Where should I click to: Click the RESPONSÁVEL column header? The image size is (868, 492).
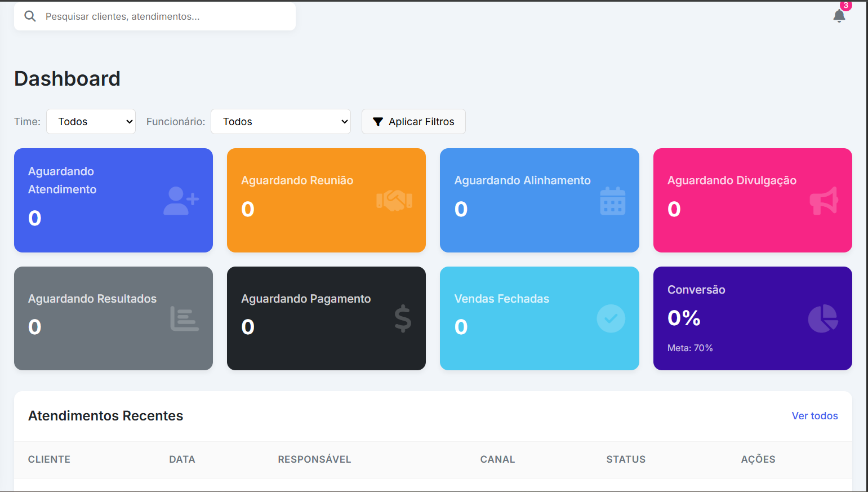click(314, 459)
